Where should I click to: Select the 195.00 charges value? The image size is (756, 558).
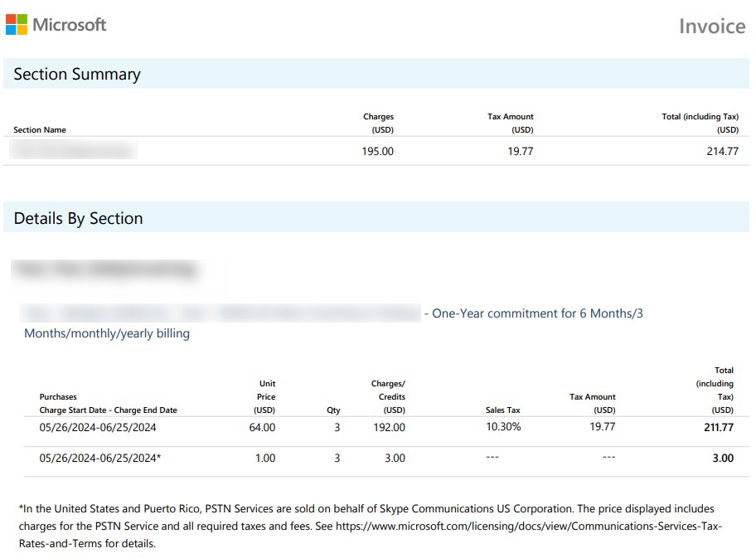click(377, 152)
